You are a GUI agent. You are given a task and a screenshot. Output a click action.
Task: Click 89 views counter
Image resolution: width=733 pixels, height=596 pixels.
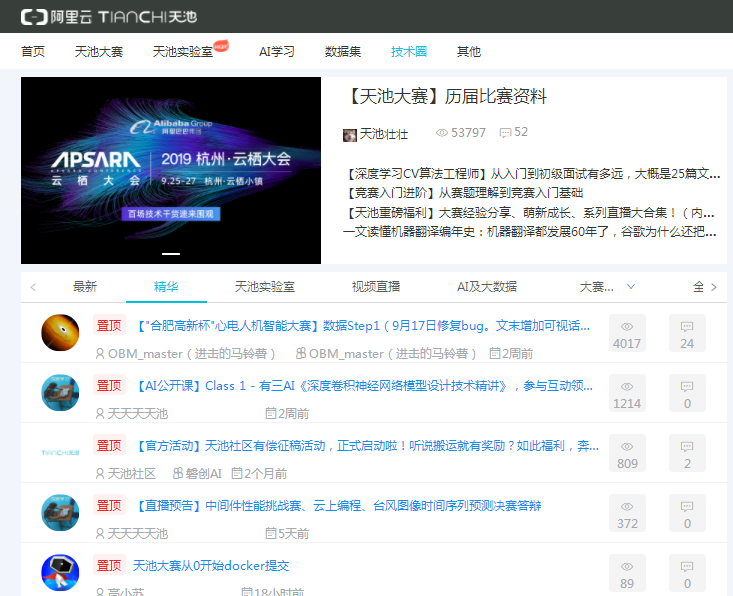627,573
